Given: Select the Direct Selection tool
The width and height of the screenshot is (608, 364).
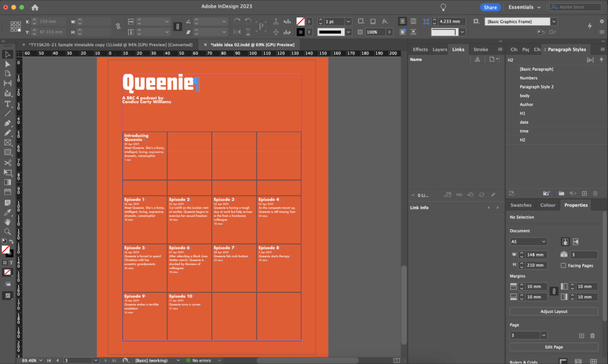Looking at the screenshot, I should [x=7, y=64].
